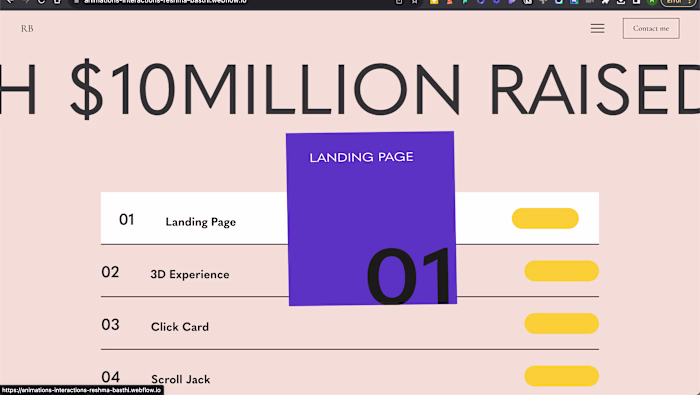This screenshot has height=395, width=700.
Task: Click the RB logo
Action: pyautogui.click(x=27, y=29)
